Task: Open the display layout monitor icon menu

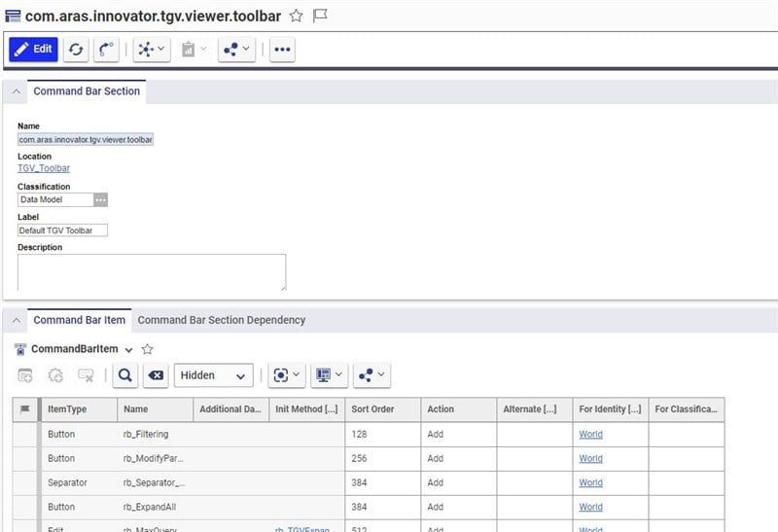Action: click(x=330, y=375)
